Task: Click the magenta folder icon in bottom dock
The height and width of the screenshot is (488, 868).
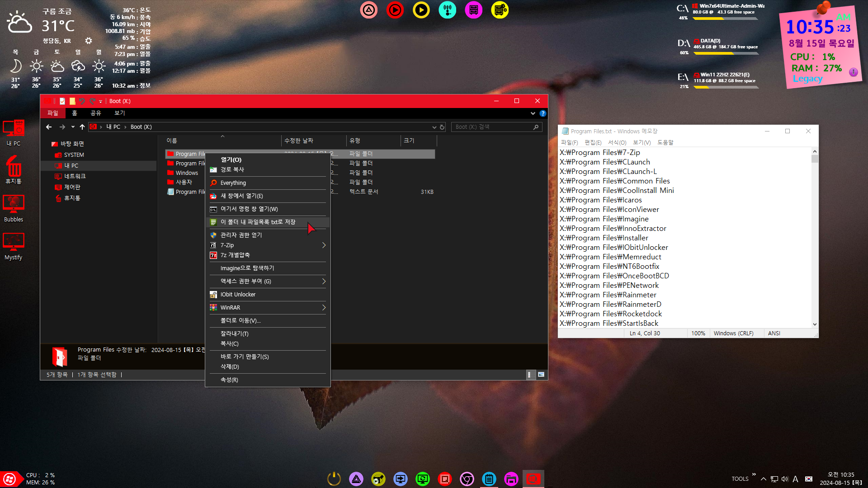Action: (511, 479)
